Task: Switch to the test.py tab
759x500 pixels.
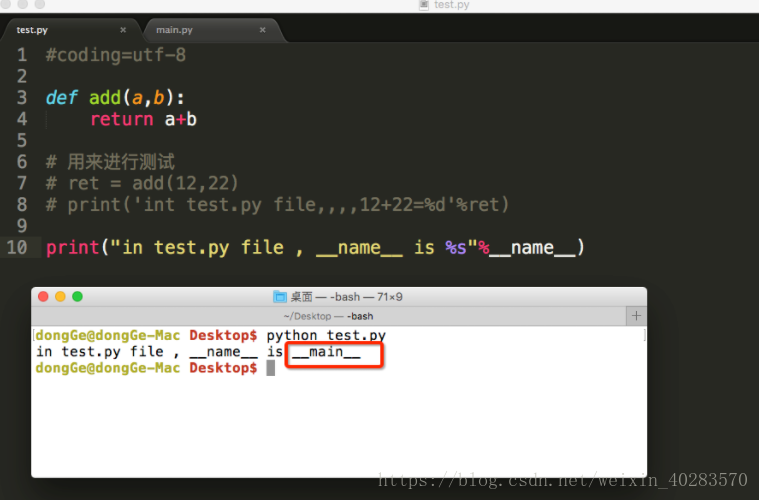Action: (32, 30)
